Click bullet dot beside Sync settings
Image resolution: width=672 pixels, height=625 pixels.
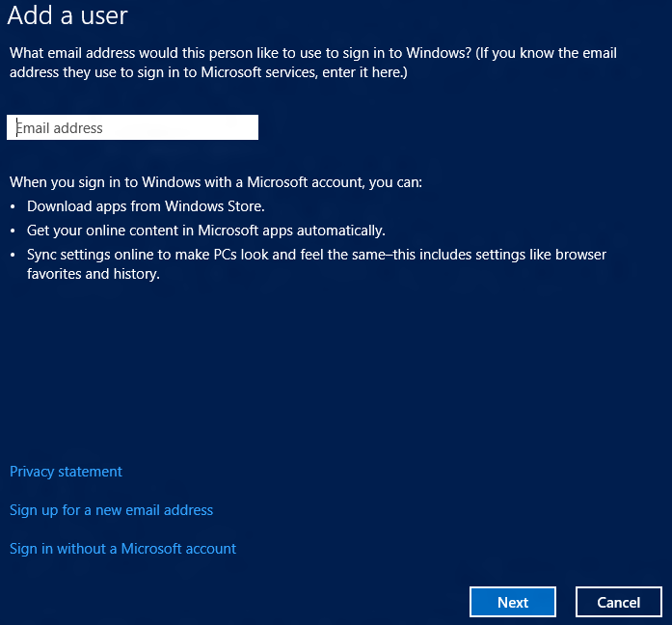pos(13,255)
